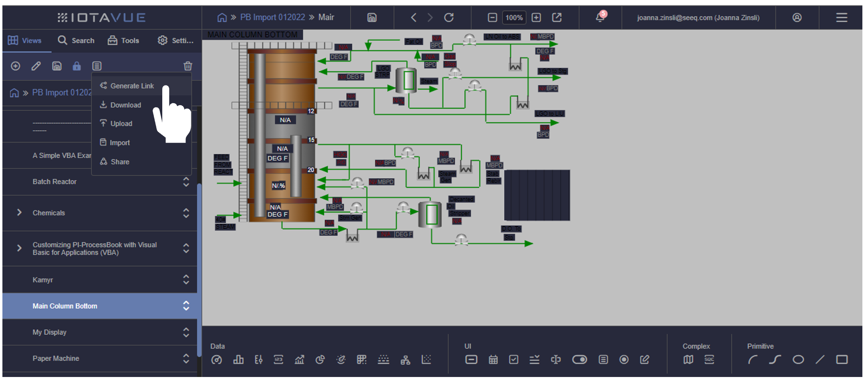Select the ellipse primitive shape tool
Image resolution: width=868 pixels, height=381 pixels.
[x=798, y=360]
